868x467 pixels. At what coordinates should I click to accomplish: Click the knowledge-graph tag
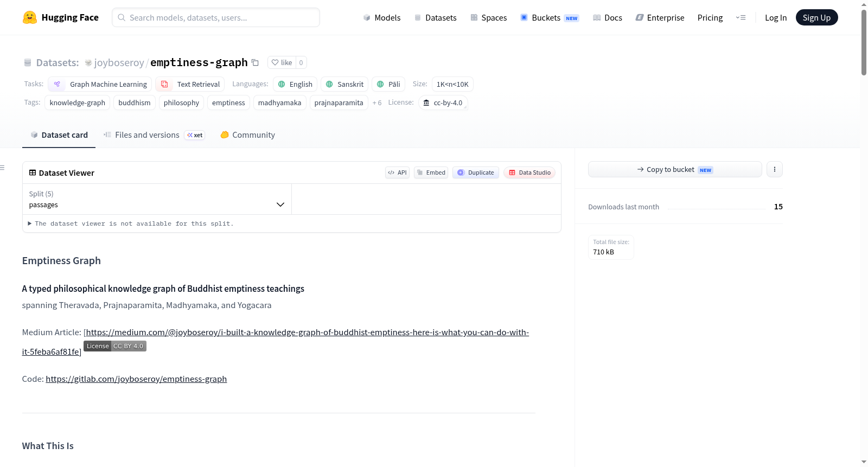click(x=78, y=103)
